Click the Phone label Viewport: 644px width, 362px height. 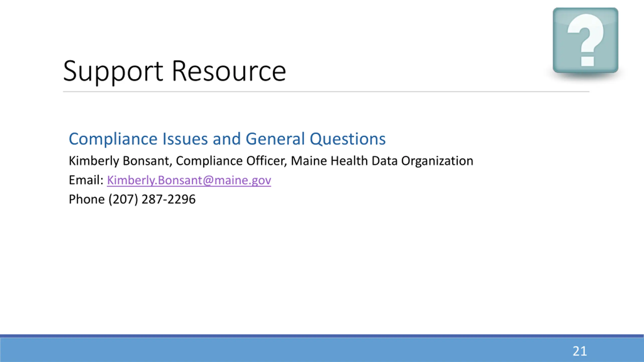point(87,199)
